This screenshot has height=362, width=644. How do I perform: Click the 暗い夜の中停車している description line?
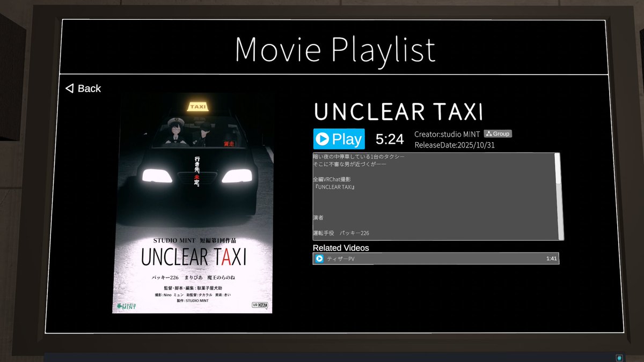coord(358,157)
